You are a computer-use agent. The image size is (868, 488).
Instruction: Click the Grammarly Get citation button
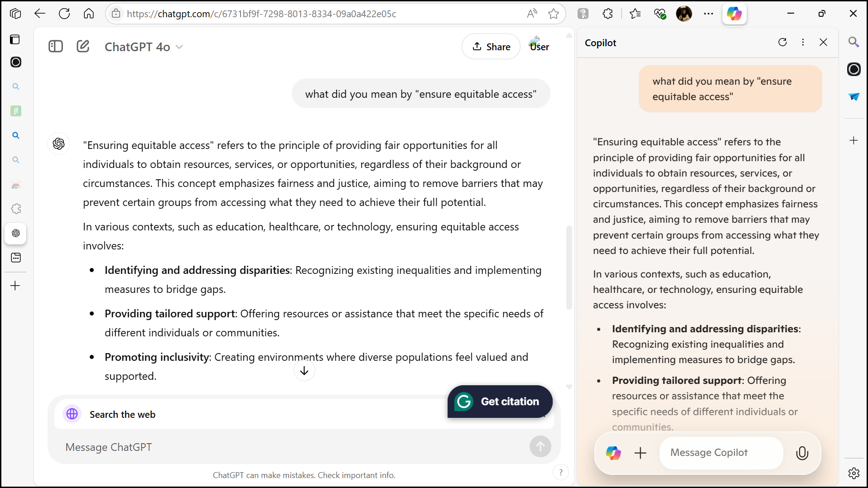(x=500, y=402)
